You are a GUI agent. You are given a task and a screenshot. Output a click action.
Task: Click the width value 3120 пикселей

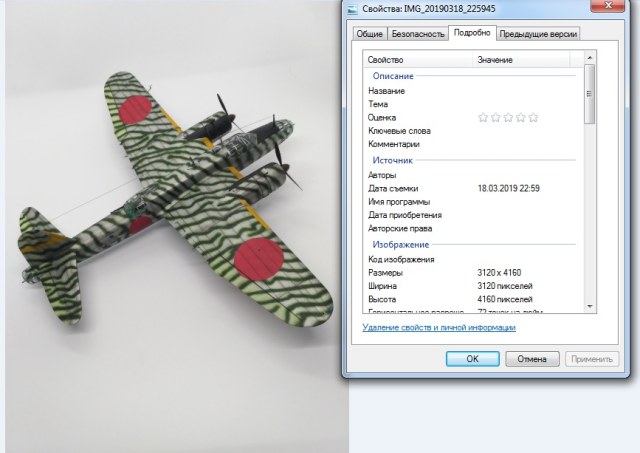[x=505, y=286]
